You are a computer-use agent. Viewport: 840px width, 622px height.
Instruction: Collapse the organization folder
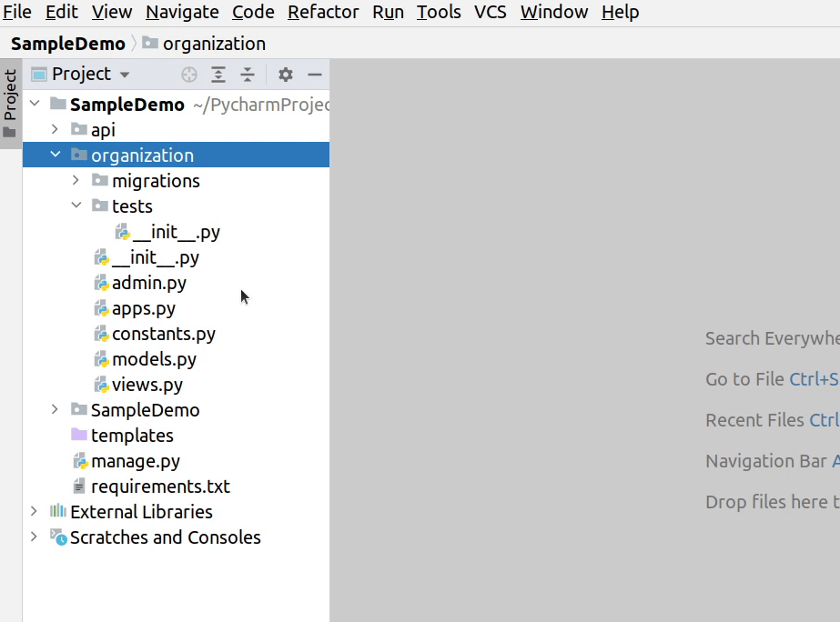(x=55, y=155)
